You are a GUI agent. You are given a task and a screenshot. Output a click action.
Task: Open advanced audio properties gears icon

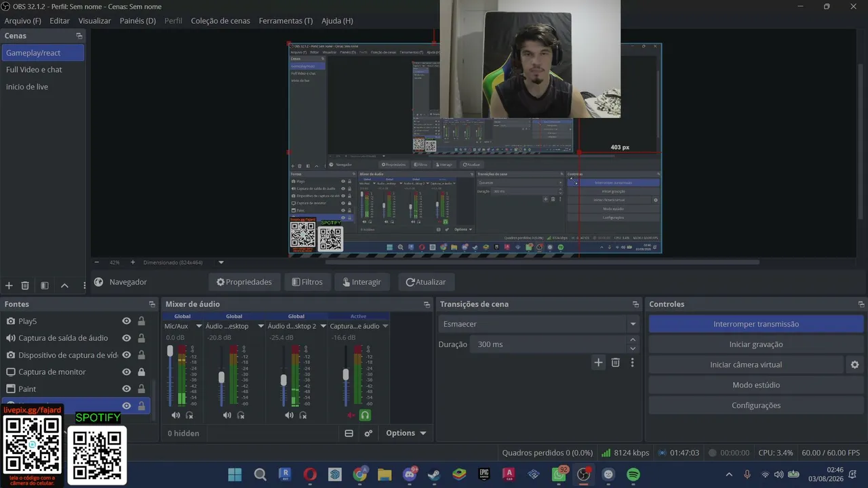coord(368,433)
